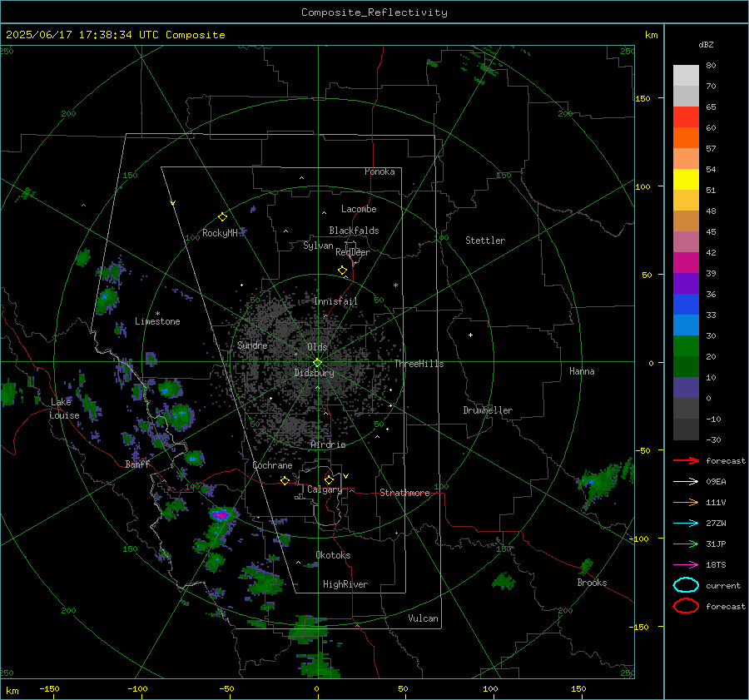This screenshot has width=749, height=700.
Task: Click the red forecast ellipse icon
Action: (686, 606)
